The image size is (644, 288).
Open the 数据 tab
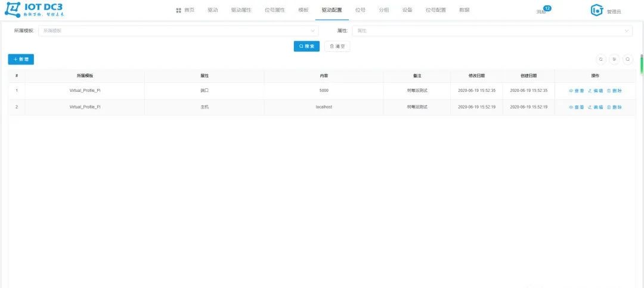click(x=464, y=10)
